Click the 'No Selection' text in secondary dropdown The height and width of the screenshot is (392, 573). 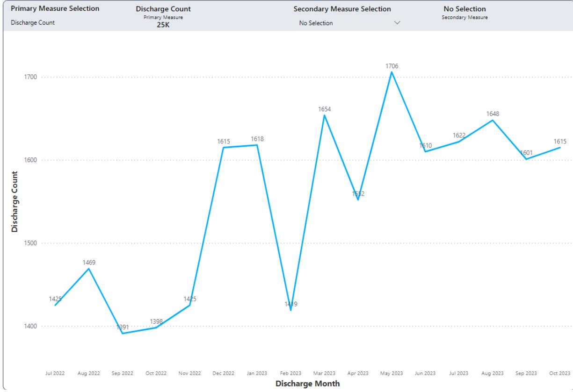pos(316,23)
